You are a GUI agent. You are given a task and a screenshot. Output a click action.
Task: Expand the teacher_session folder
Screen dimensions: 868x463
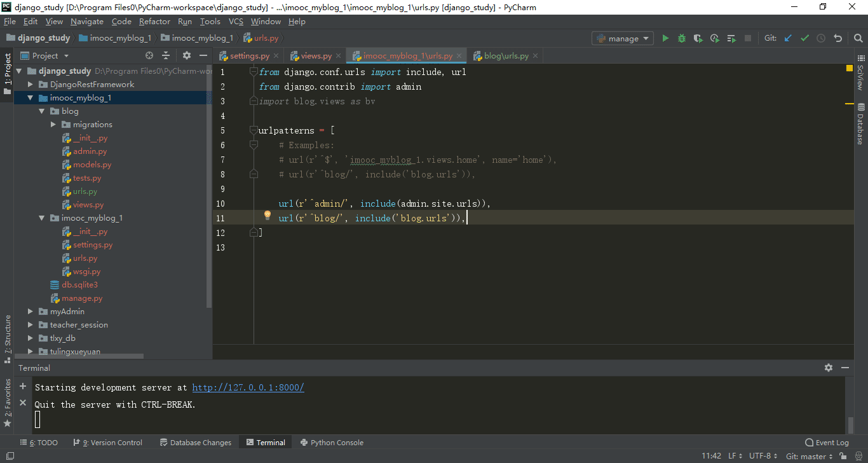point(31,325)
